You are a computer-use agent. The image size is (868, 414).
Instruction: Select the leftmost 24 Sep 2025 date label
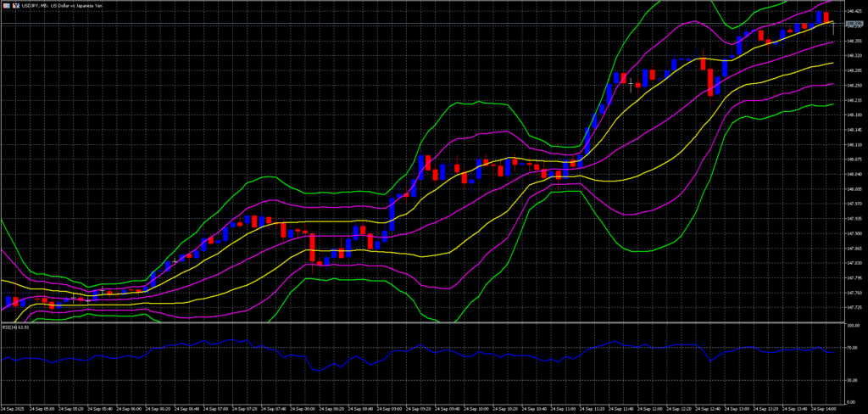pyautogui.click(x=15, y=408)
